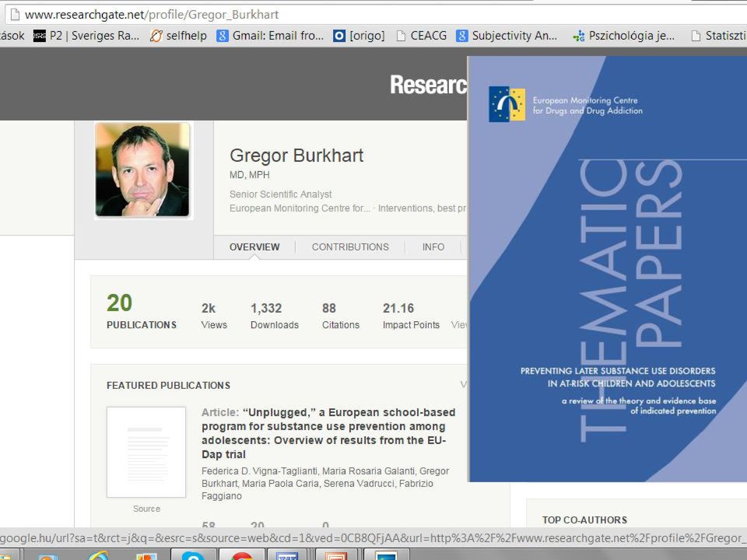
Task: Open author Serena Vadrucci
Action: point(359,483)
